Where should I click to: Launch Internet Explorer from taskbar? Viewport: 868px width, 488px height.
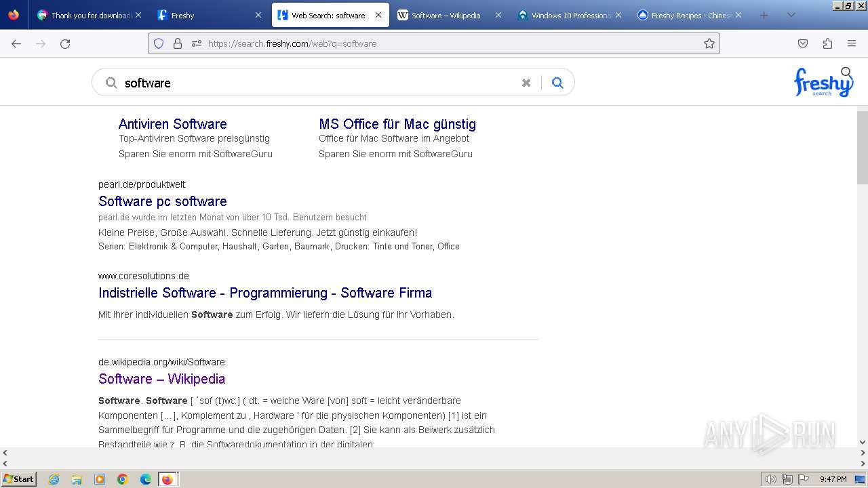(54, 479)
